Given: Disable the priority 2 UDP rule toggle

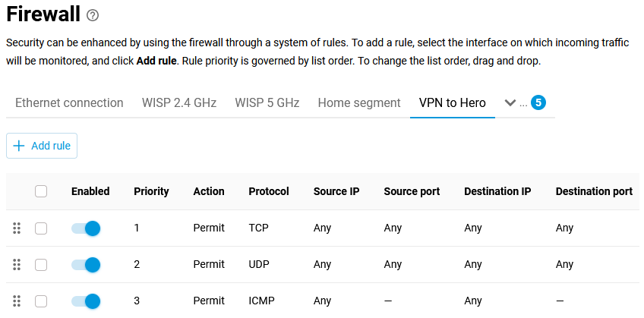Looking at the screenshot, I should click(86, 264).
